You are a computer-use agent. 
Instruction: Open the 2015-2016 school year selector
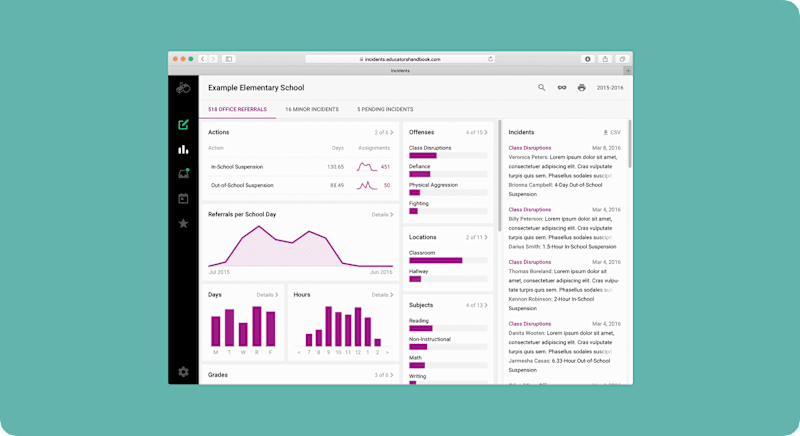click(610, 88)
